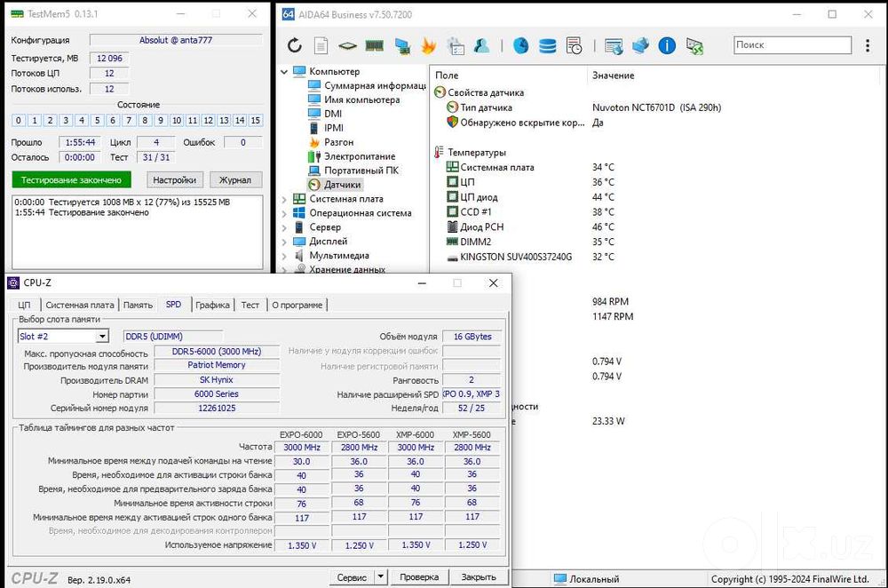Switch to the Системная плата tab in CPU-Z
888x588 pixels.
tap(80, 305)
